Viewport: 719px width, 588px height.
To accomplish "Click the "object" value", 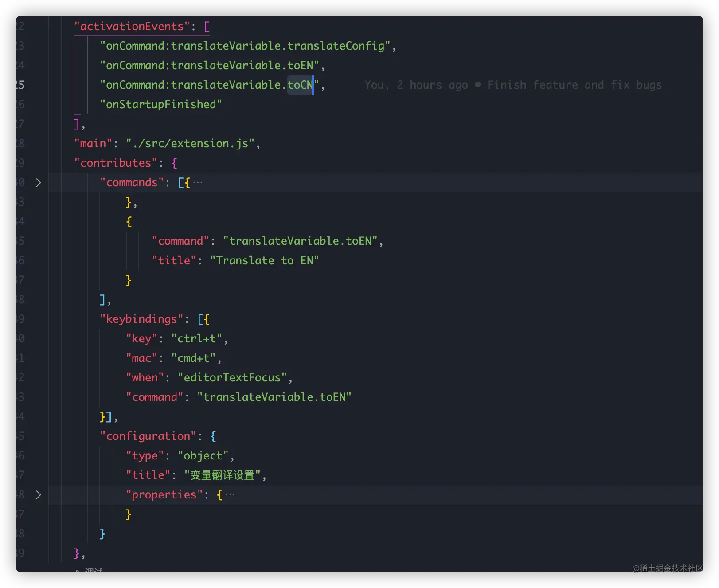I will click(203, 456).
